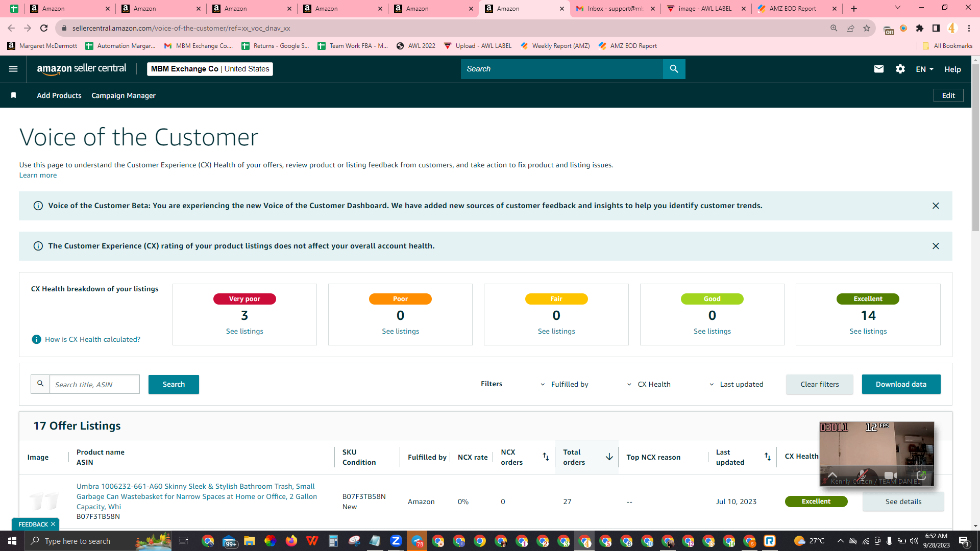Reload the page with browser refresh icon
980x551 pixels.
(x=44, y=28)
